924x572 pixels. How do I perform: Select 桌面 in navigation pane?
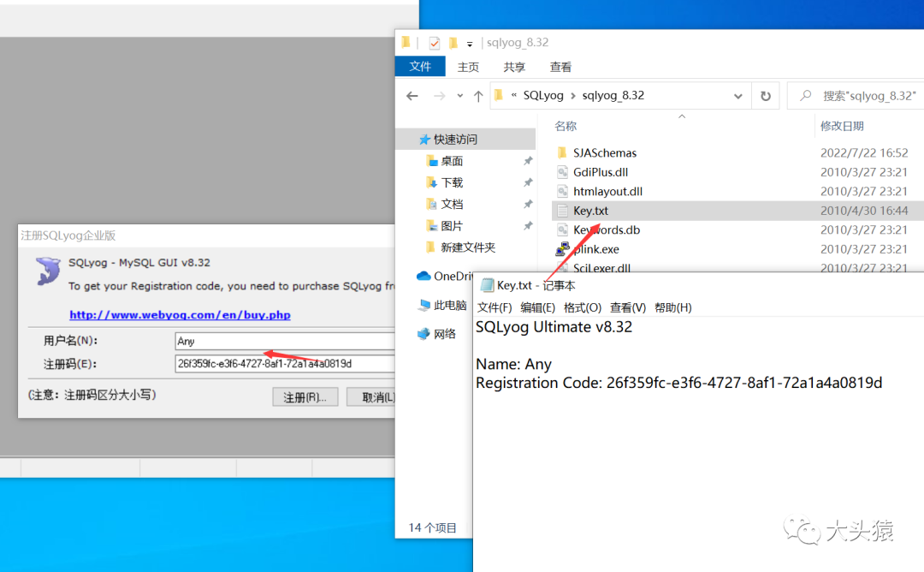pyautogui.click(x=452, y=161)
